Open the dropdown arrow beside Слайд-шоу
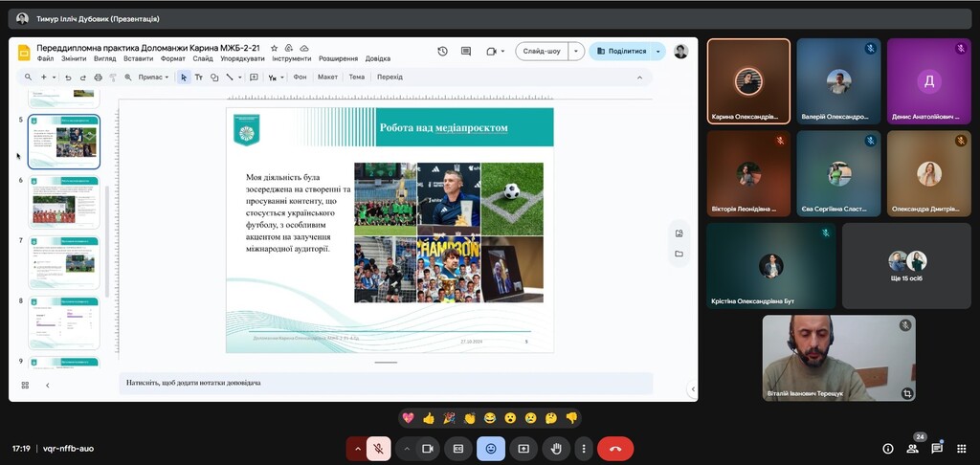Screen dimensions: 980x465 tap(576, 52)
